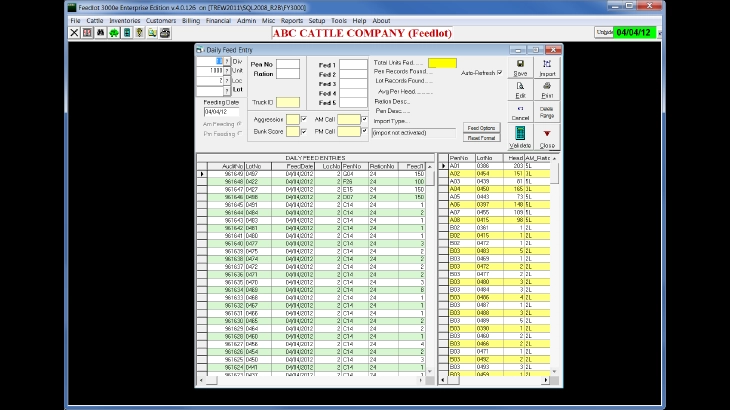Open the Cattle menu
The height and width of the screenshot is (410, 730).
point(95,20)
